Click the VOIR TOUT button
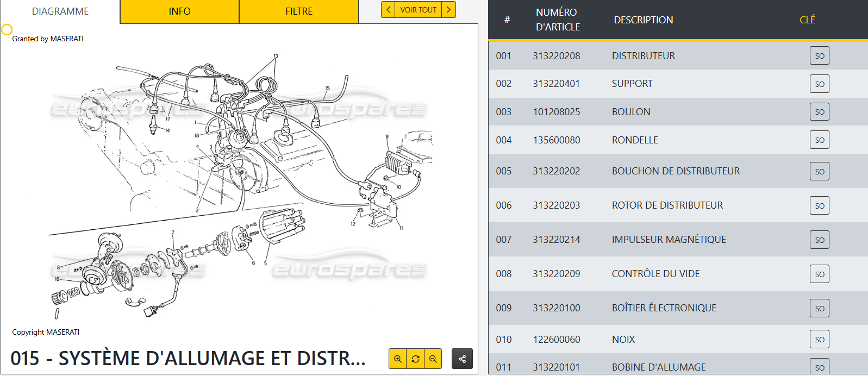Screen dimensions: 868x376 [x=418, y=10]
